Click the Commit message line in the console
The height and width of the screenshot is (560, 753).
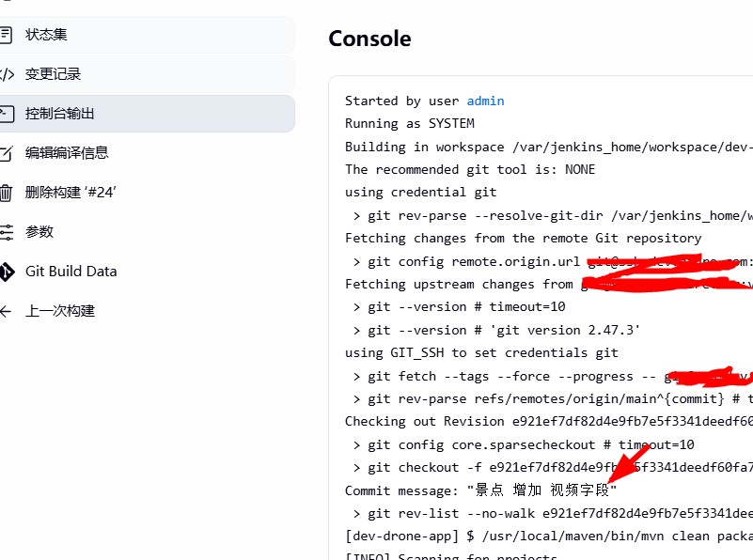coord(480,490)
